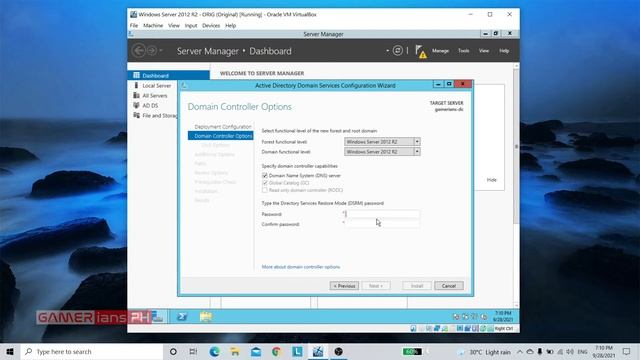Open Cortana circle on host taskbar
The height and width of the screenshot is (360, 640).
point(173,351)
